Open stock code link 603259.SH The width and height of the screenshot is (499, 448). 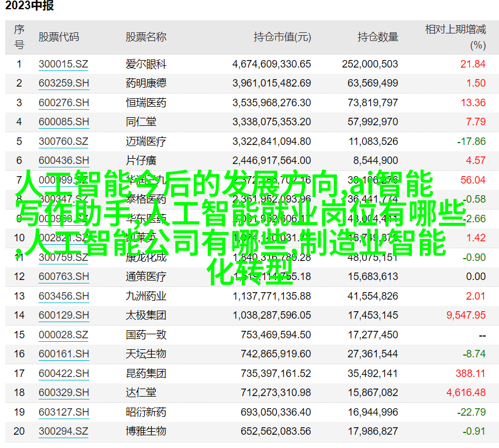pyautogui.click(x=63, y=84)
